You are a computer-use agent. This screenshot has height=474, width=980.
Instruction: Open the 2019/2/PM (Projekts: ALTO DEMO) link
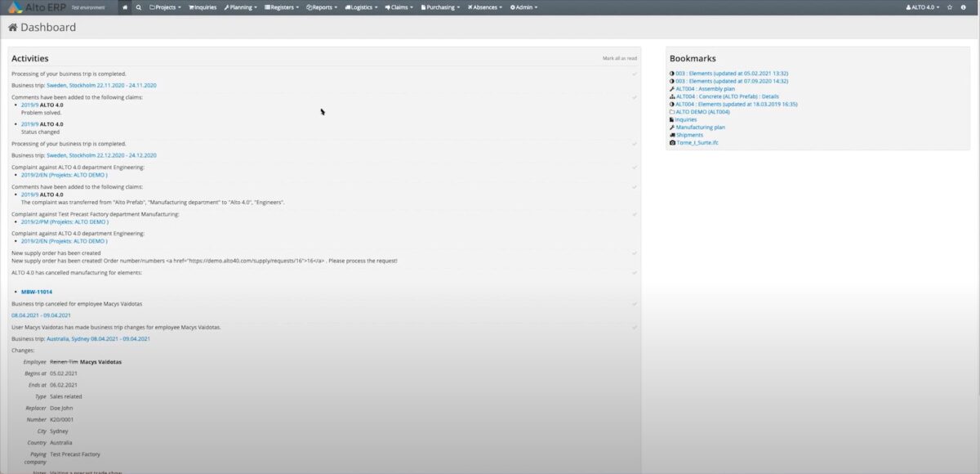pos(65,221)
